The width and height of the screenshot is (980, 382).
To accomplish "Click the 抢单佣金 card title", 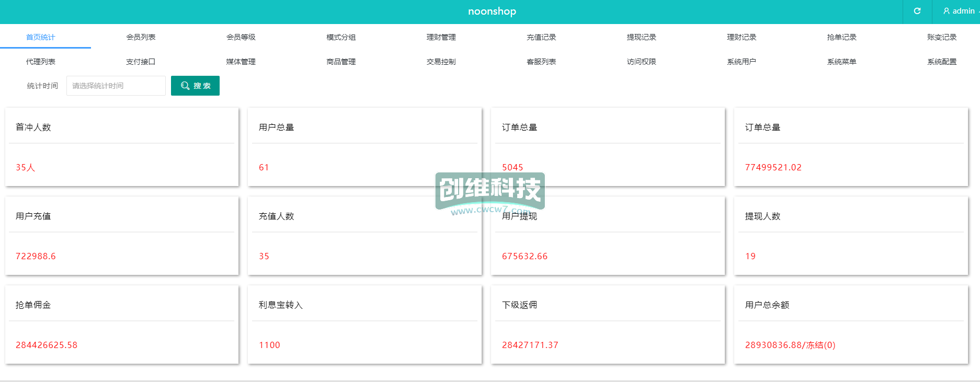I will pyautogui.click(x=33, y=305).
